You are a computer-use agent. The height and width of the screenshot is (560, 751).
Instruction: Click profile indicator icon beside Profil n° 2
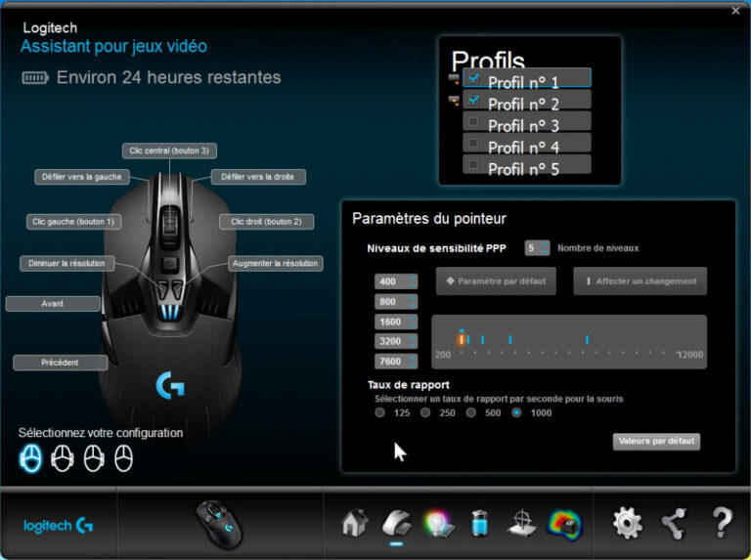click(454, 101)
